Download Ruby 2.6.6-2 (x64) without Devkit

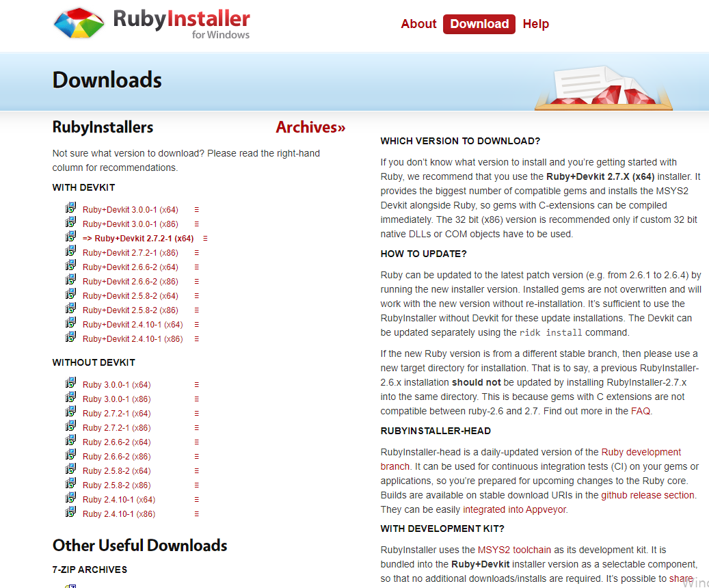(x=117, y=442)
